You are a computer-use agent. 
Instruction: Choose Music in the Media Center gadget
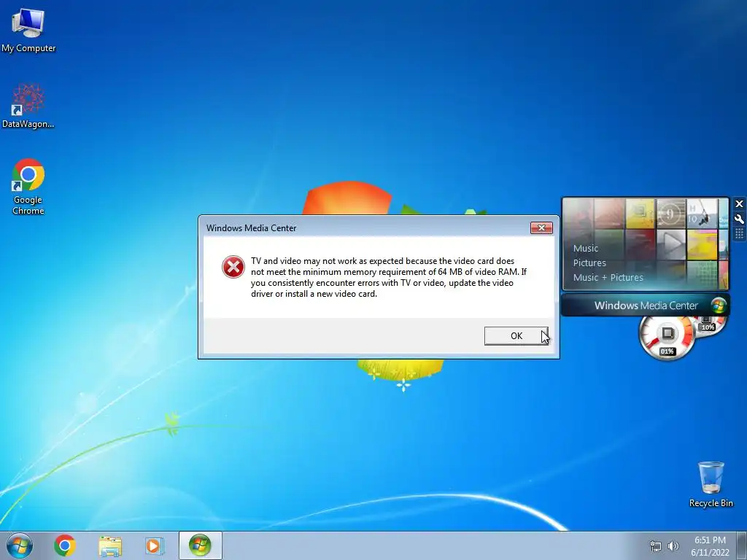[586, 248]
